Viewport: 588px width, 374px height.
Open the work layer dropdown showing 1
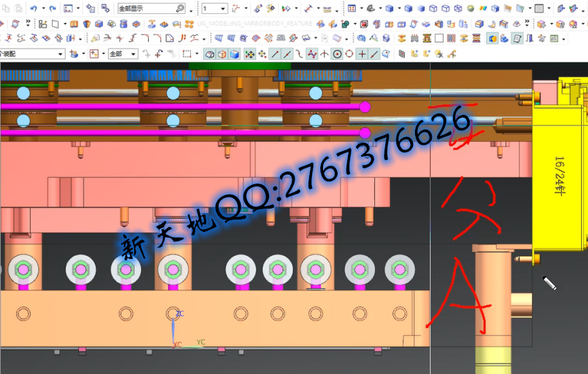point(223,9)
